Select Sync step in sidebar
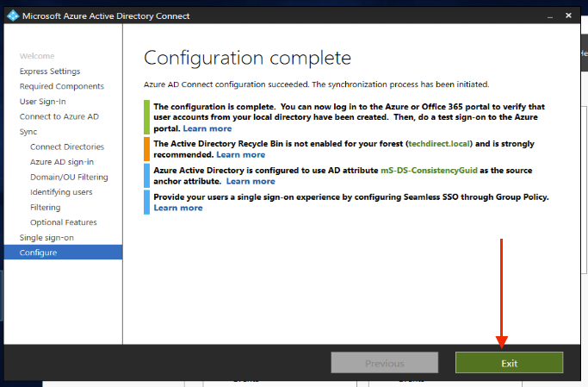 tap(28, 132)
